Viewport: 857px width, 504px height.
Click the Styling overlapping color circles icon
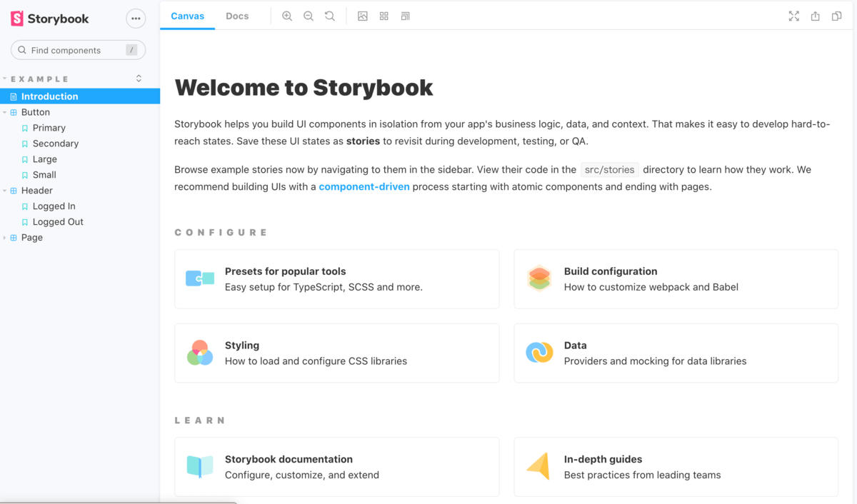200,353
